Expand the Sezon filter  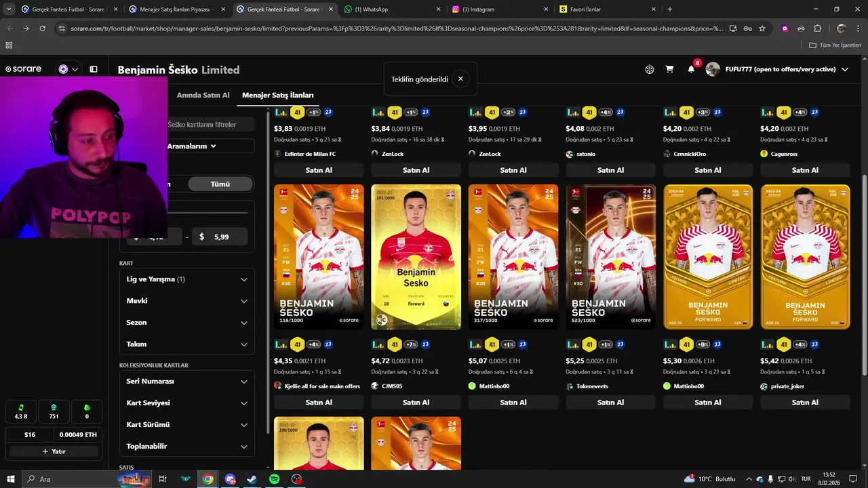click(x=187, y=323)
